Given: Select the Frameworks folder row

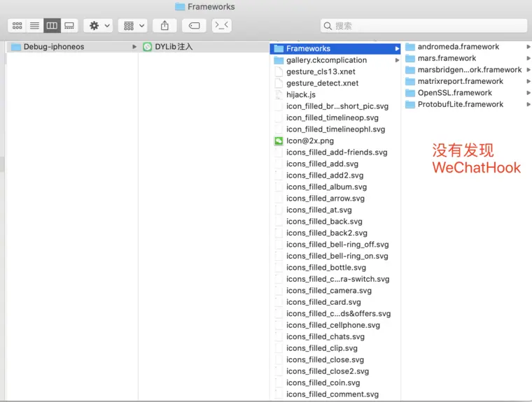Looking at the screenshot, I should [x=335, y=49].
